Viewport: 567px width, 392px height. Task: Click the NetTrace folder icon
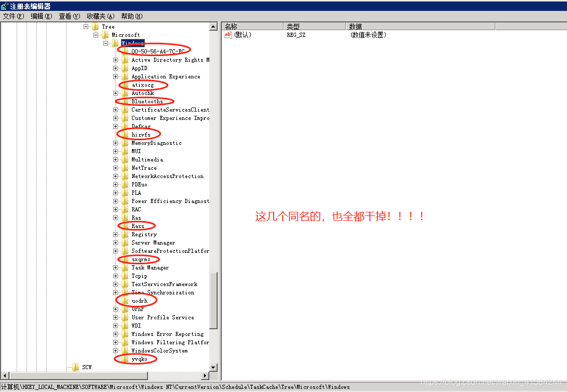(x=125, y=168)
